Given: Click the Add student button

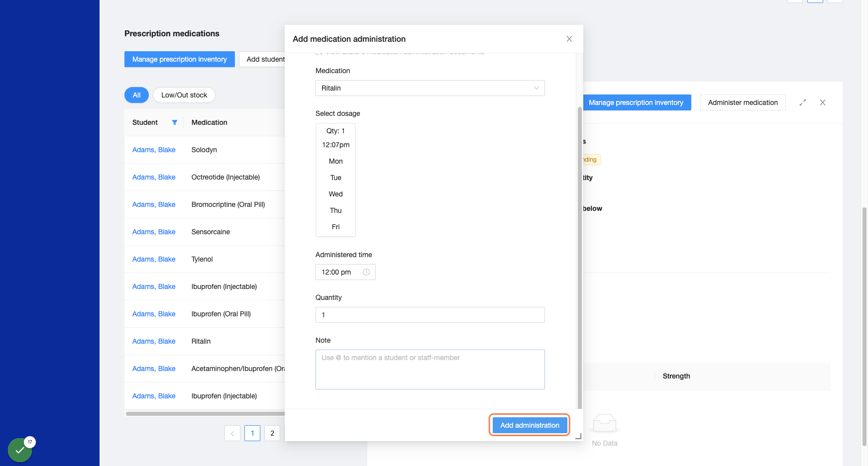Looking at the screenshot, I should [x=262, y=59].
